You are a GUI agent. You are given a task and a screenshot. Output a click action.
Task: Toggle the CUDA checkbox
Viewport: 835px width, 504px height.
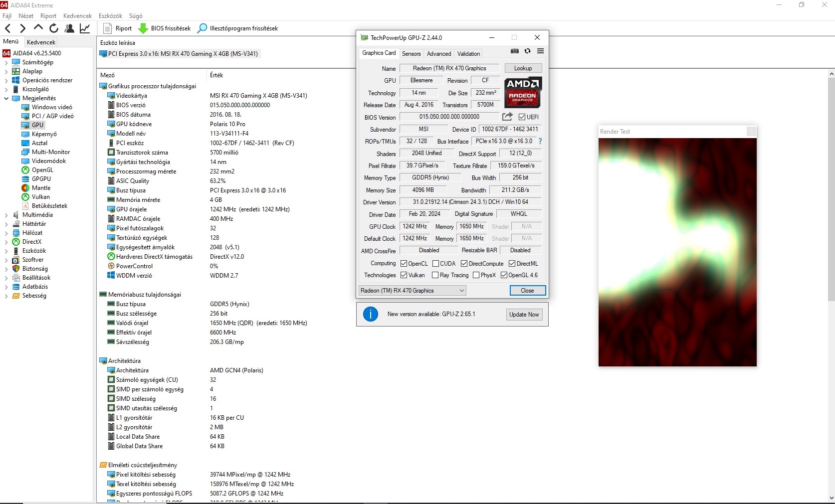pos(435,264)
